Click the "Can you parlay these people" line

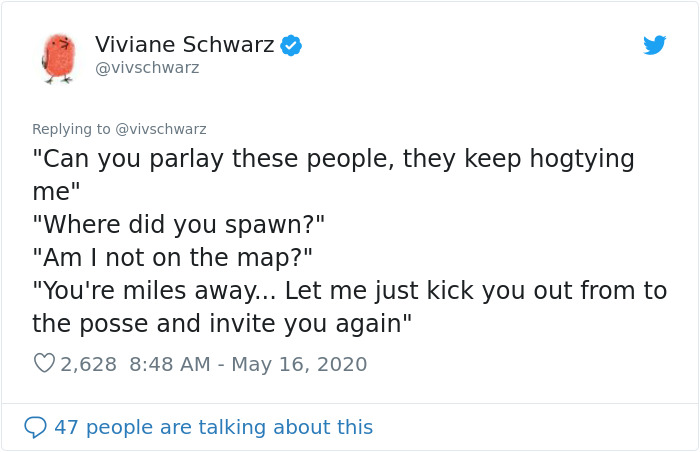click(333, 159)
